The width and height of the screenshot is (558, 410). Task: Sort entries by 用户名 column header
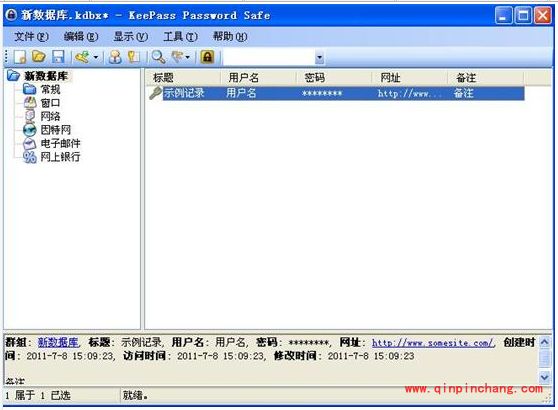pyautogui.click(x=258, y=78)
